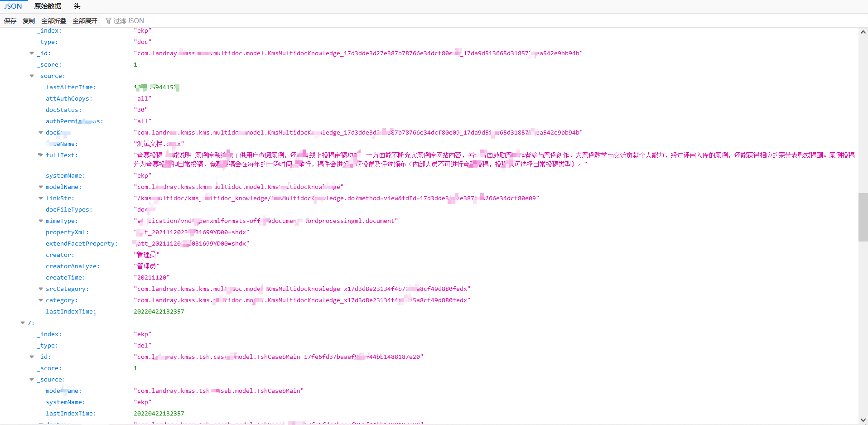Click the scrollbar up arrow
Image resolution: width=868 pixels, height=425 pixels.
863,32
